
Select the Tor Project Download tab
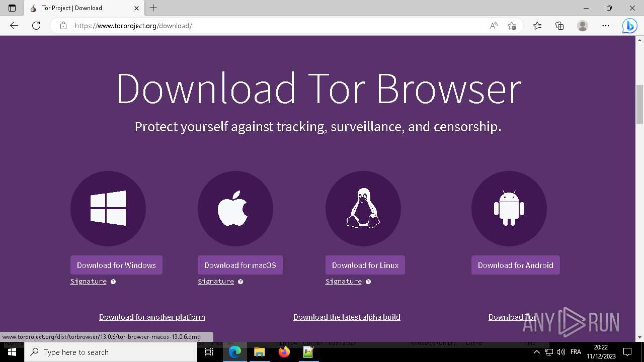84,8
